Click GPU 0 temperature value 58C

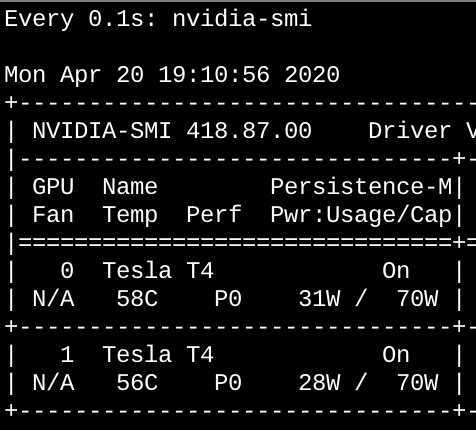click(x=137, y=298)
